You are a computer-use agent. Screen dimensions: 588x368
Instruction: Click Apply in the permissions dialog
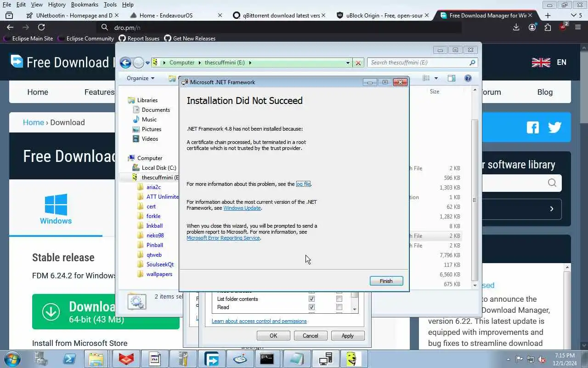pyautogui.click(x=348, y=336)
